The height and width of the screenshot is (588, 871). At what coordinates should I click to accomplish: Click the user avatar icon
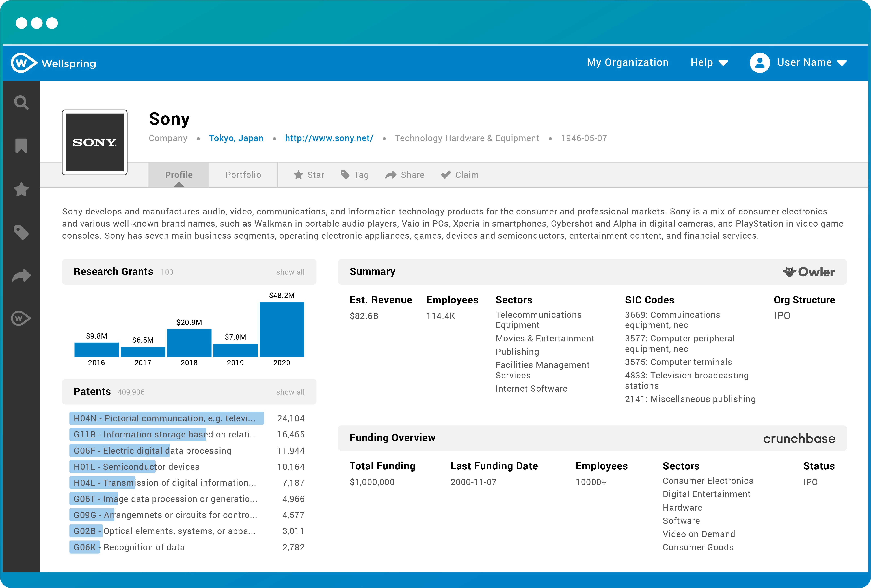[759, 63]
